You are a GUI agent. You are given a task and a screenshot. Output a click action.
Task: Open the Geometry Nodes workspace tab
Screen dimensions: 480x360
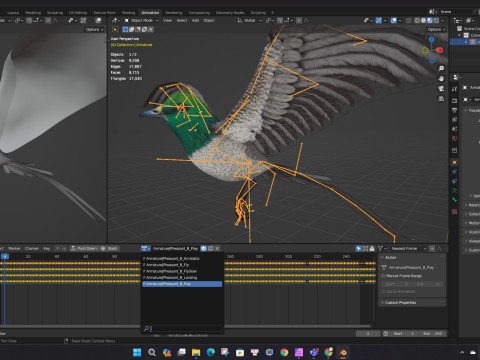[x=230, y=13]
